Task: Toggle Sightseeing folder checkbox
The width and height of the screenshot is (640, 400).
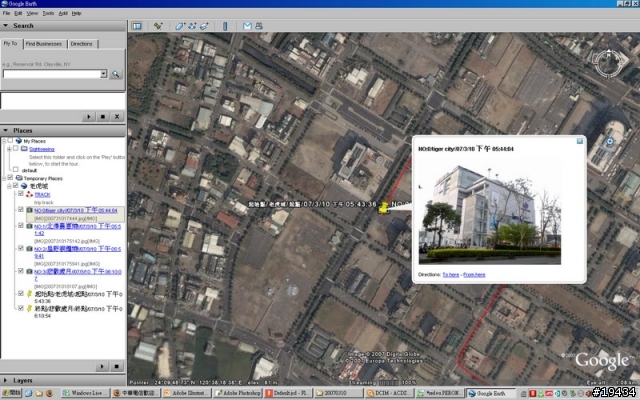Action: (16, 149)
